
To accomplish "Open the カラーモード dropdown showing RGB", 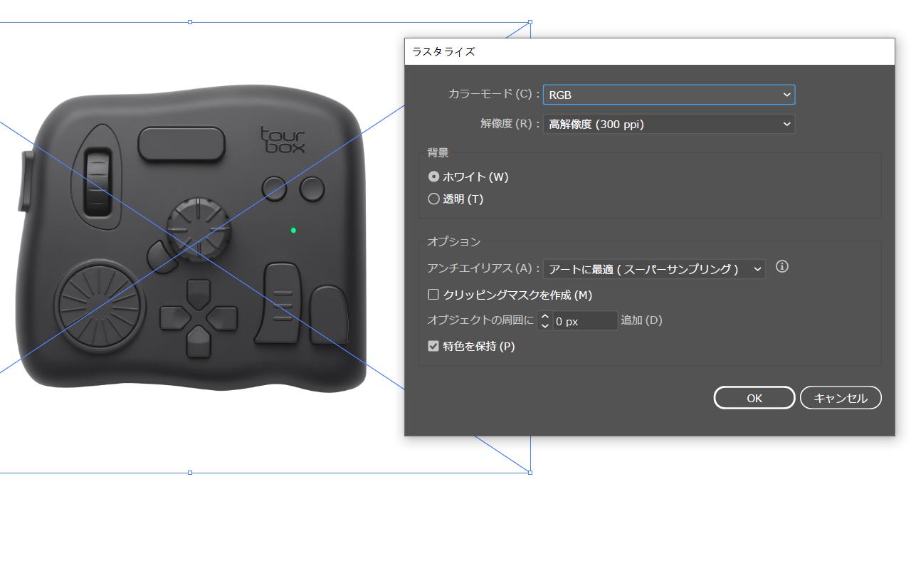I will coord(668,95).
